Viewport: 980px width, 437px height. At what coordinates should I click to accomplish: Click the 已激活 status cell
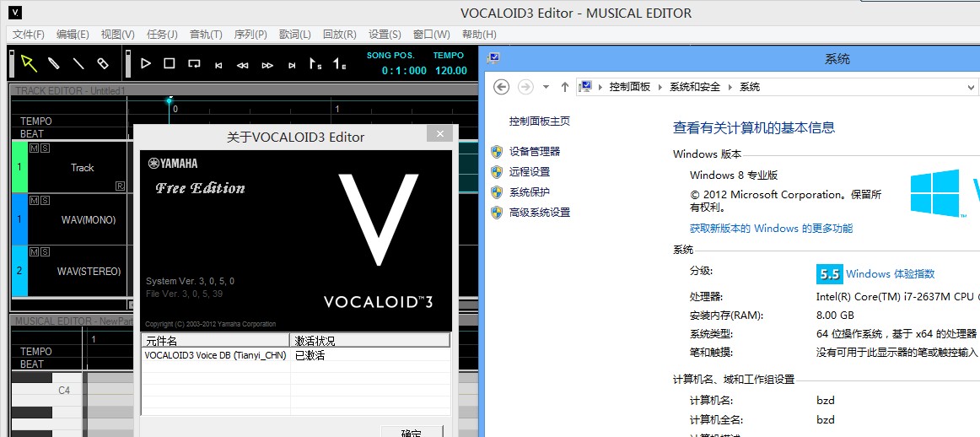tap(310, 355)
